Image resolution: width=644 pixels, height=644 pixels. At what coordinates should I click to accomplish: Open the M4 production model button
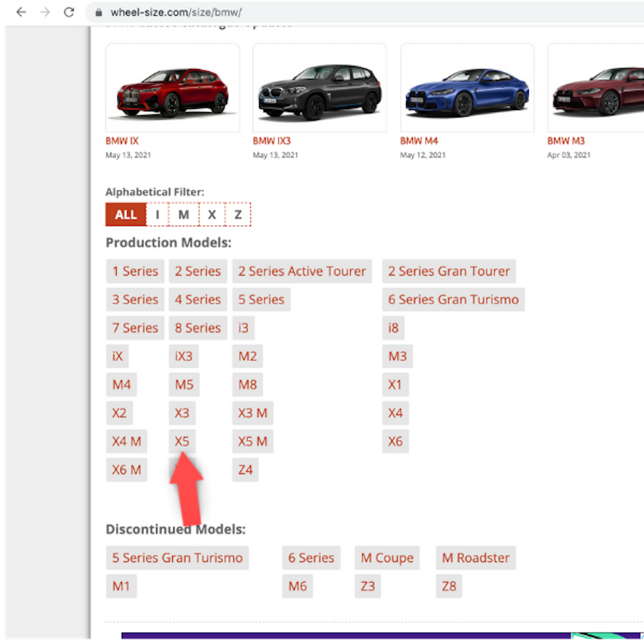point(121,384)
